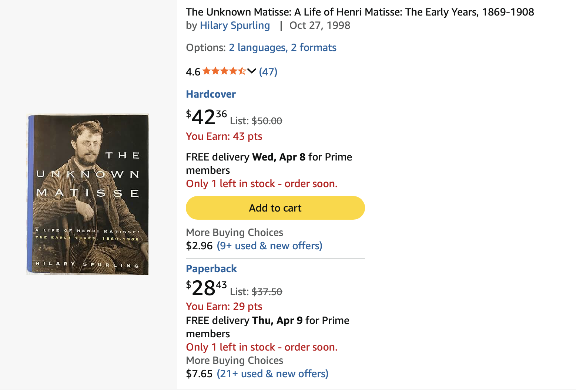Expand the rating breakdown chevron arrow

tap(252, 71)
